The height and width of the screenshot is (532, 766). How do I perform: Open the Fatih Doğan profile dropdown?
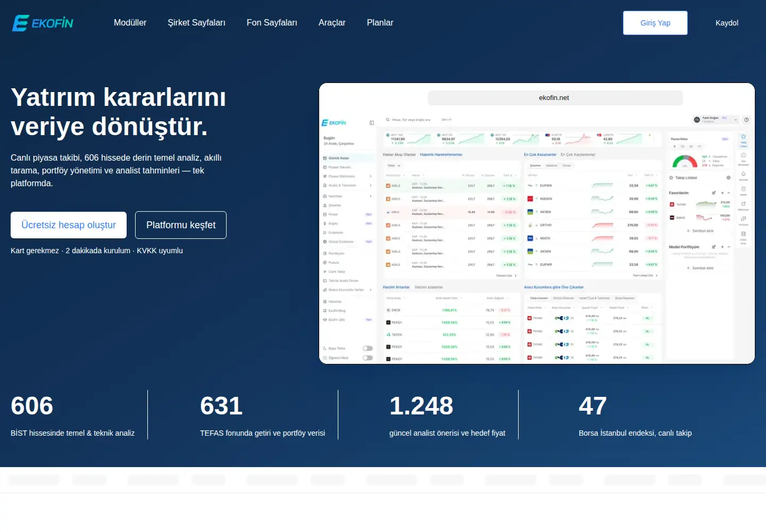tap(716, 120)
